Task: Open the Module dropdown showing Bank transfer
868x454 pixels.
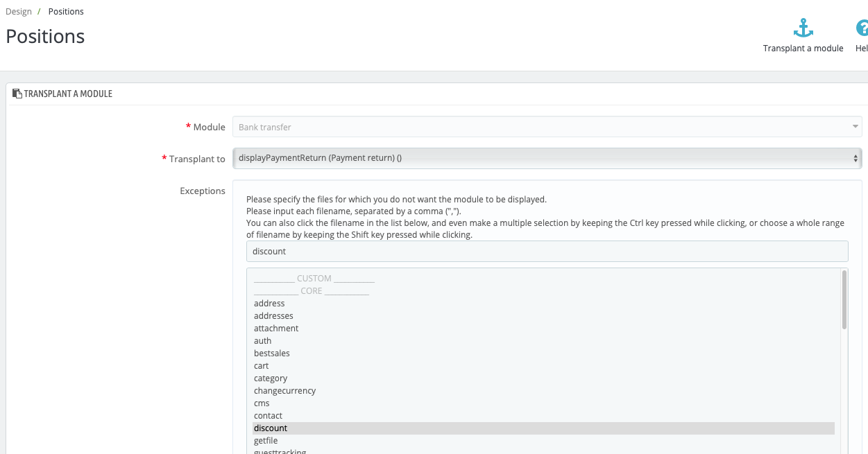Action: [x=547, y=127]
